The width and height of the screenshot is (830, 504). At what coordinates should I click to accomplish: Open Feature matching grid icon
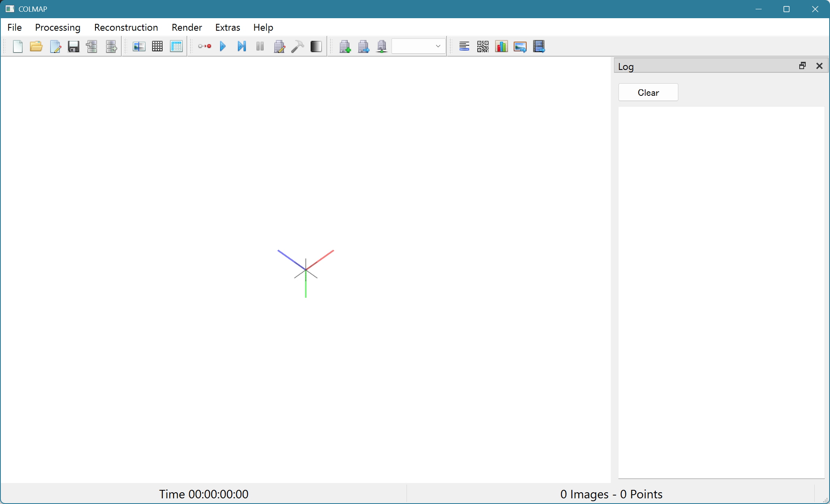(157, 46)
